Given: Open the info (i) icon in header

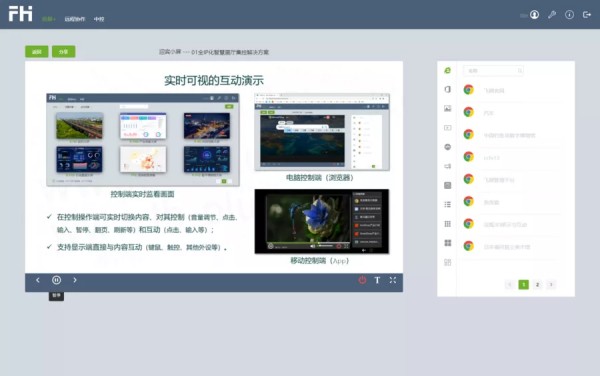Looking at the screenshot, I should [x=569, y=15].
